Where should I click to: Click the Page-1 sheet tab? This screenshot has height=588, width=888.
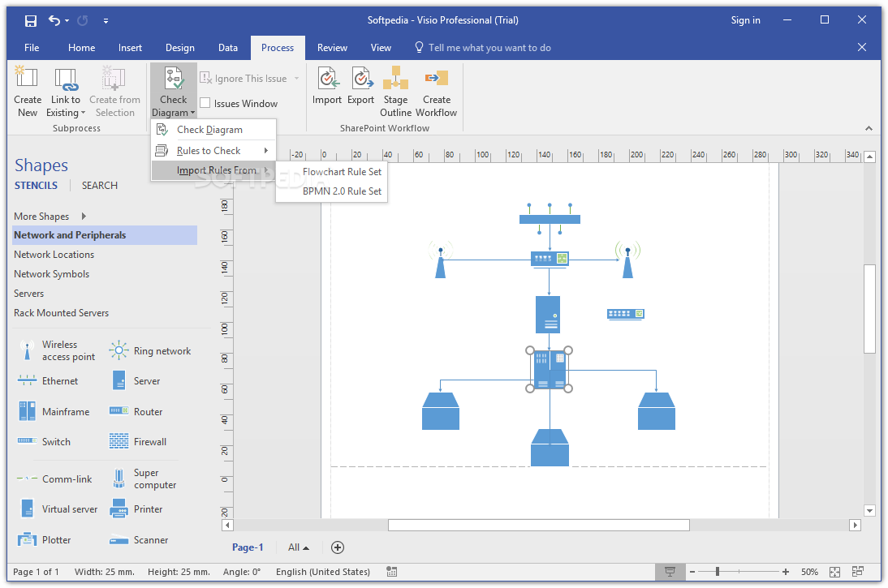[x=248, y=547]
